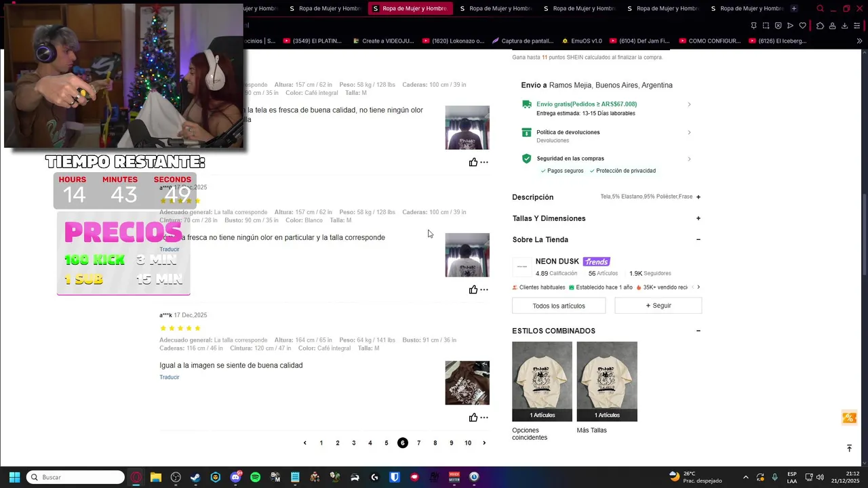Go to reviews page 7

(419, 443)
